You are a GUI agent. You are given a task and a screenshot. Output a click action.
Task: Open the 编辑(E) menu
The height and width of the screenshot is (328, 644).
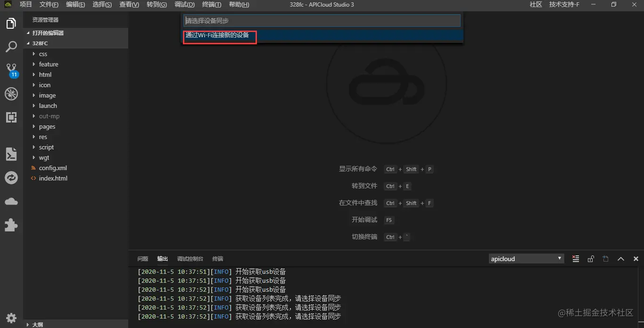click(x=75, y=5)
